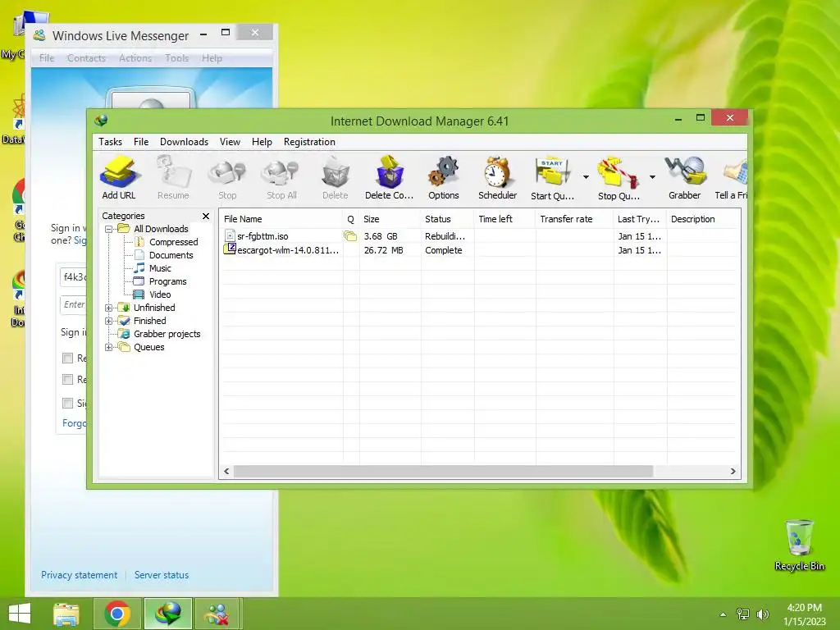Click the Stop Queue icon
Viewport: 840px width, 630px height.
(619, 177)
